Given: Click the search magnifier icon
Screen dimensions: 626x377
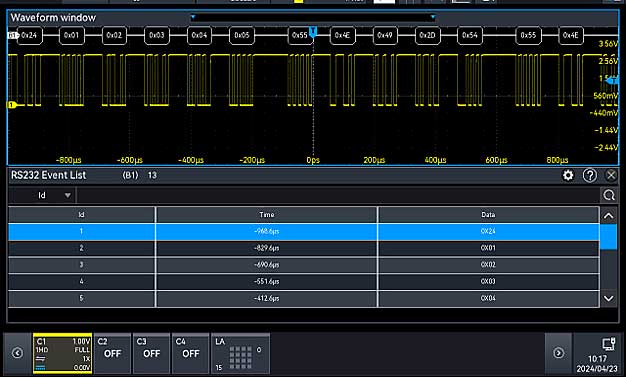Looking at the screenshot, I should coord(609,195).
